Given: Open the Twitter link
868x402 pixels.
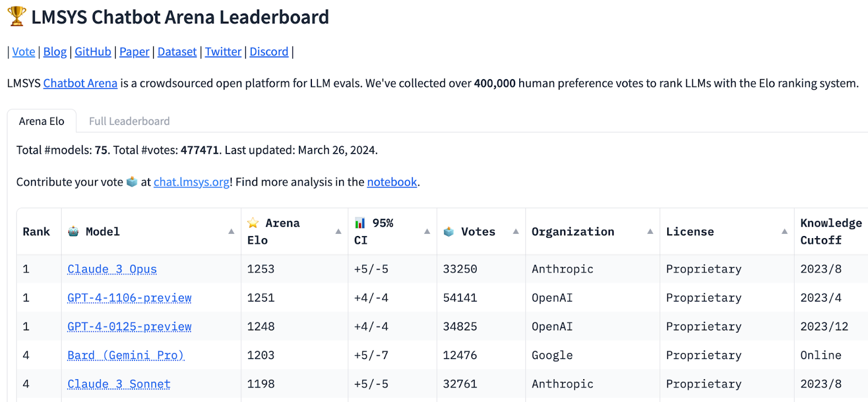Looking at the screenshot, I should (x=223, y=52).
